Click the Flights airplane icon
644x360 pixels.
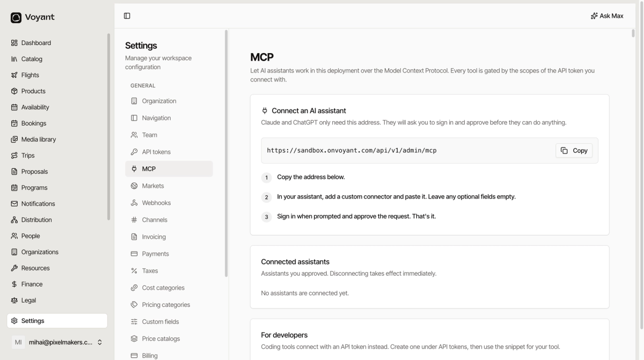14,75
